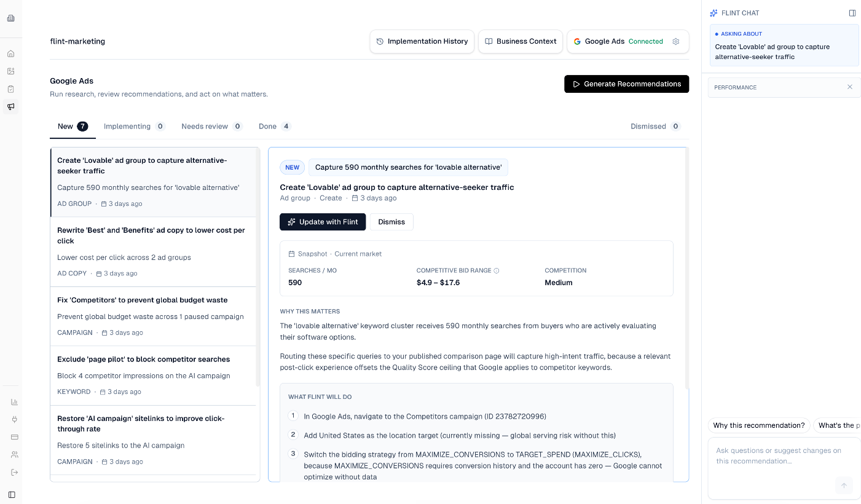Open the plug integrations sidebar icon
This screenshot has width=861, height=504.
(14, 420)
